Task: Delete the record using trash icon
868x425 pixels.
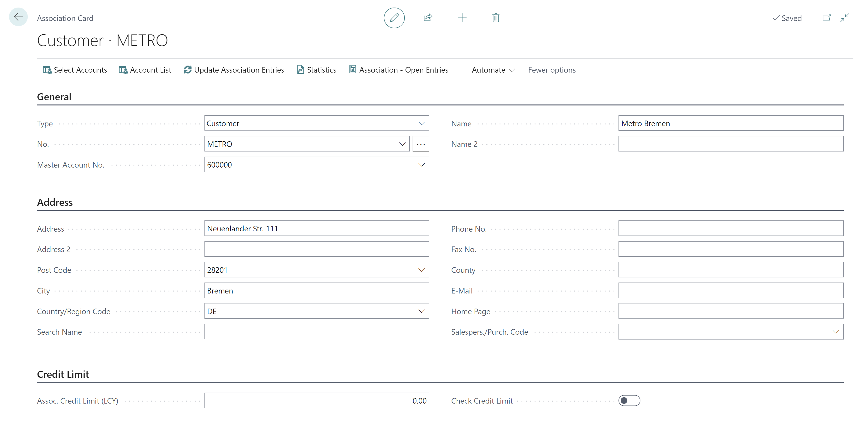Action: tap(496, 18)
